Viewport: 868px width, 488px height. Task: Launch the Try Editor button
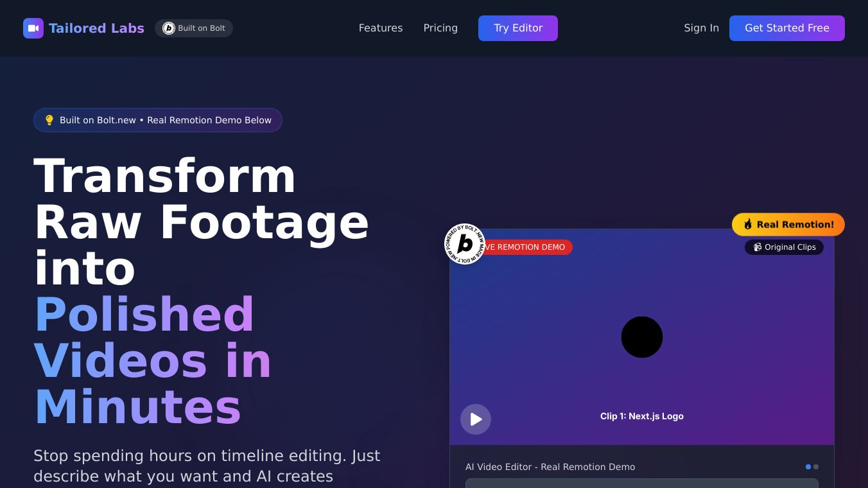pos(518,28)
